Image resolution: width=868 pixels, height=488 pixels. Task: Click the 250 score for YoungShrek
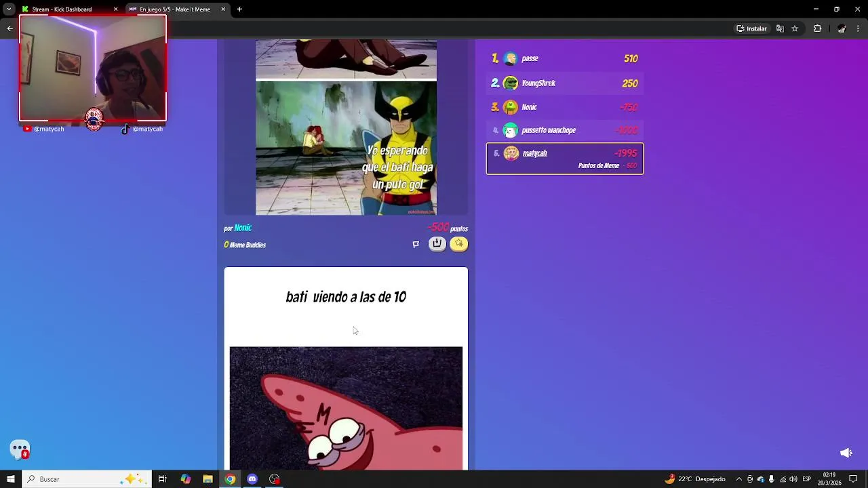coord(630,83)
